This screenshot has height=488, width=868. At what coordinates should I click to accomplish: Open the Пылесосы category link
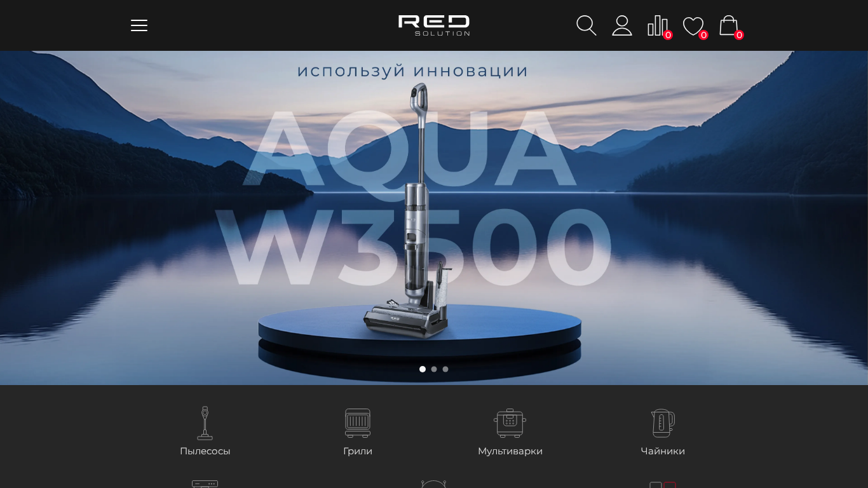coord(205,451)
